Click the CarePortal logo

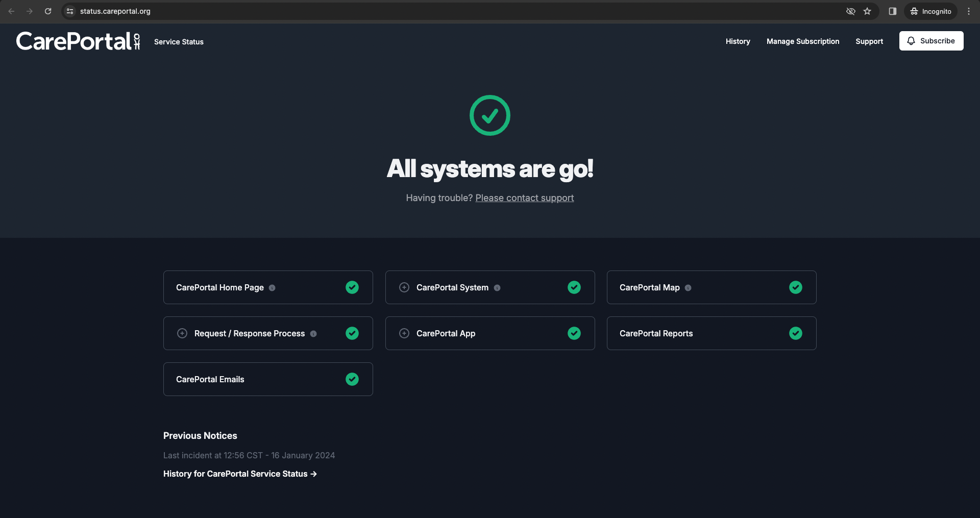[78, 41]
